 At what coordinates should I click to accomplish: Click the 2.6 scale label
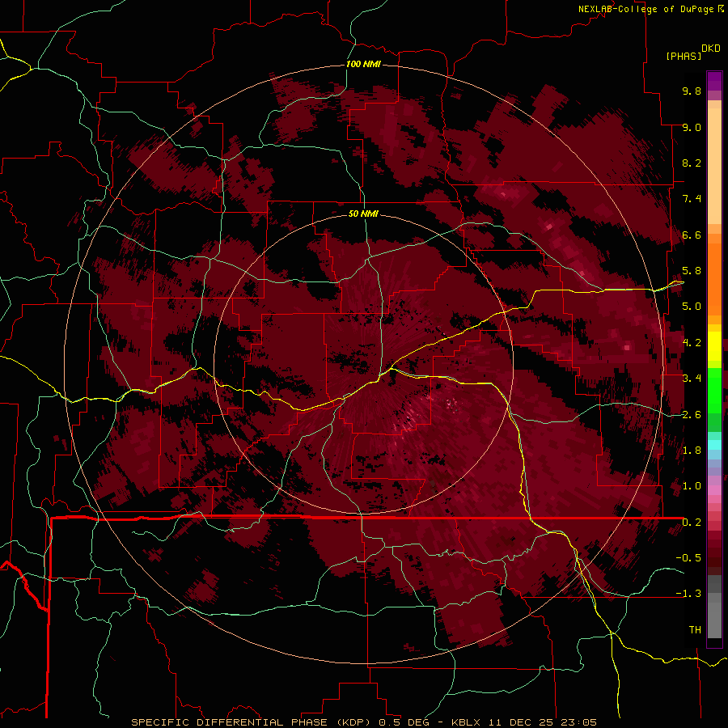692,415
